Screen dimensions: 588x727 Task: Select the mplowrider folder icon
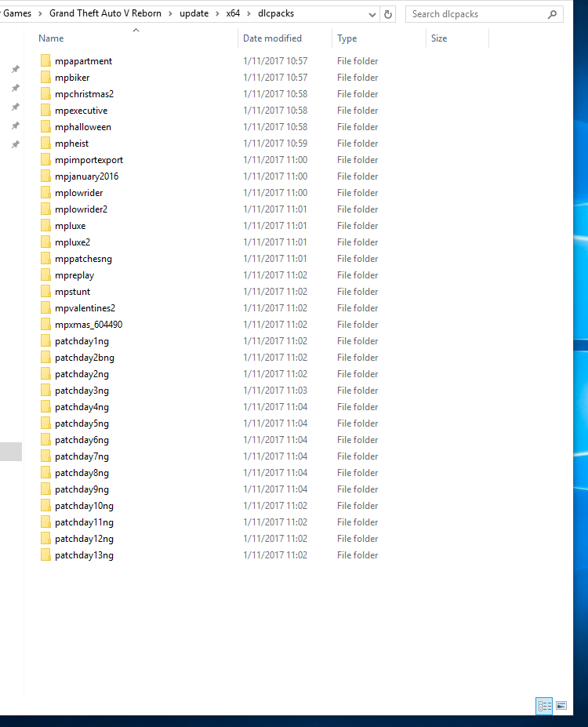45,192
